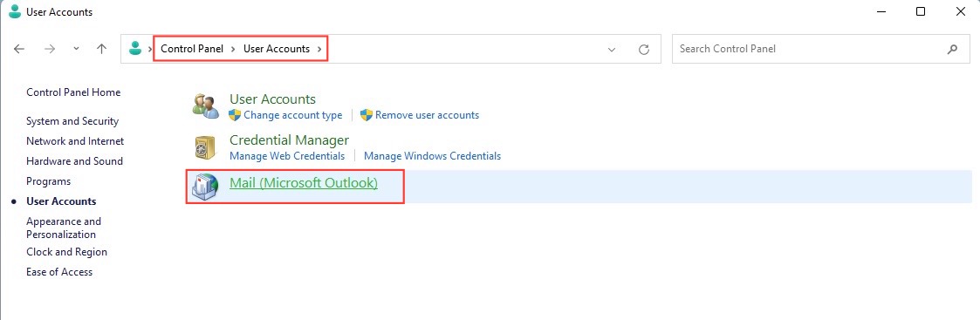Open Hardware and Sound category
This screenshot has width=980, height=320.
coord(74,161)
